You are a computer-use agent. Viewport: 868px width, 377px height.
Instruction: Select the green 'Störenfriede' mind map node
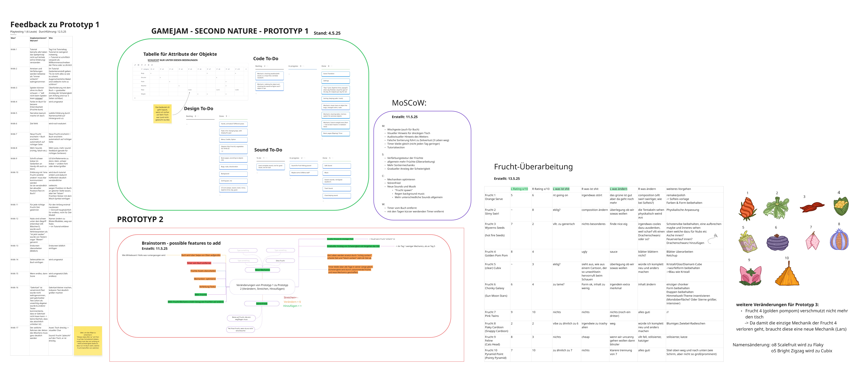[x=262, y=304]
